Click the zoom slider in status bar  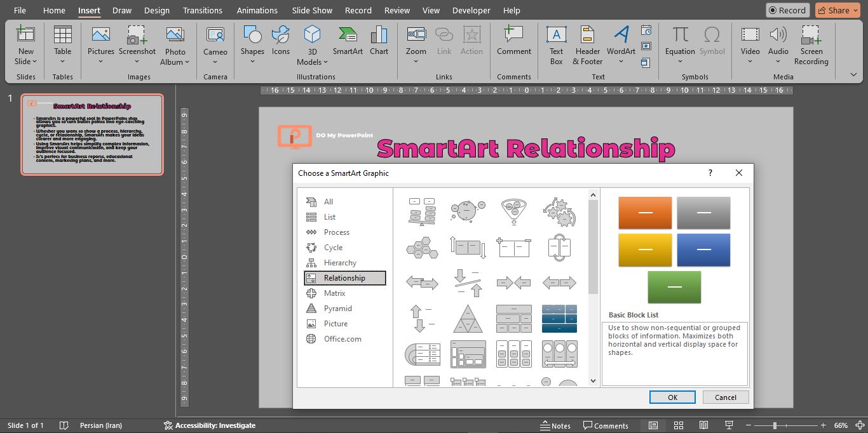(x=774, y=425)
